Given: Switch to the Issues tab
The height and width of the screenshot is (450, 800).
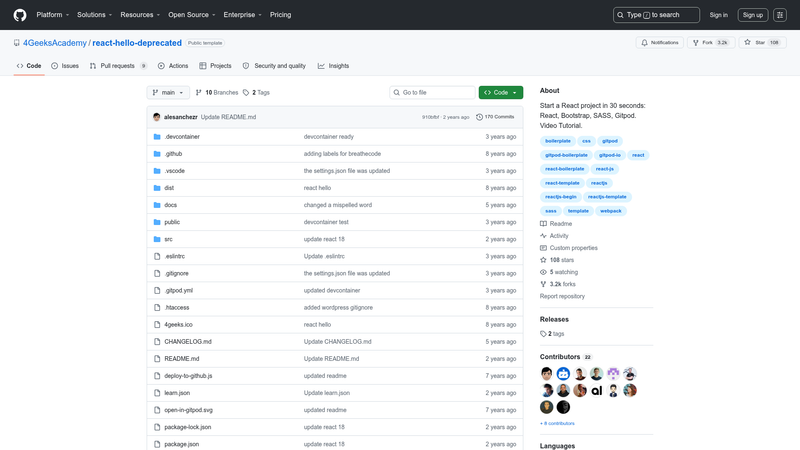Looking at the screenshot, I should 65,66.
